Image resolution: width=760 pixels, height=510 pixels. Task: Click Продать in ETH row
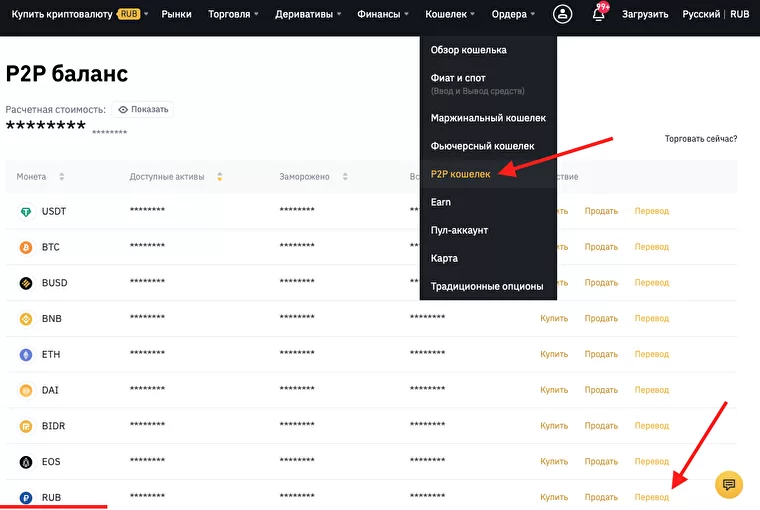(601, 354)
